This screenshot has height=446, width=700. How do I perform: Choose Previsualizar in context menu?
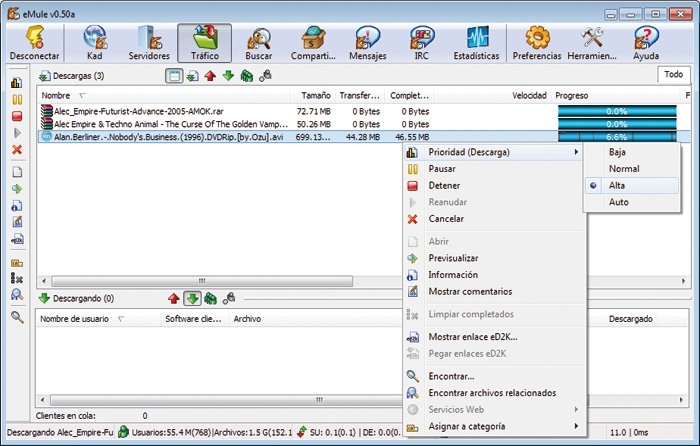pyautogui.click(x=494, y=258)
